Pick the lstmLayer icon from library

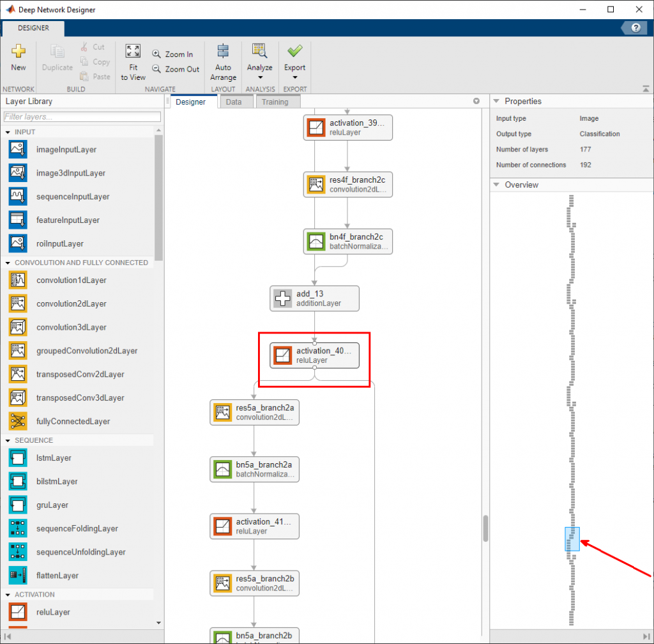point(18,458)
